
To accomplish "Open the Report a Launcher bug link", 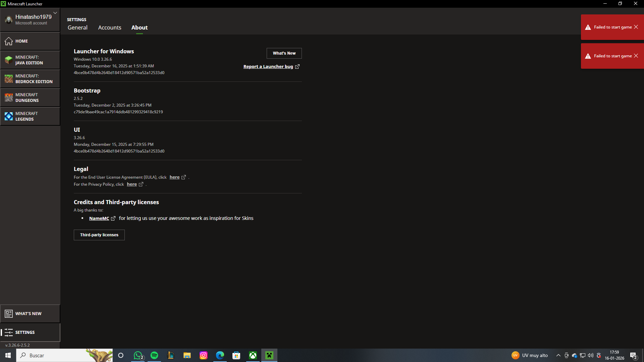I will click(268, 67).
